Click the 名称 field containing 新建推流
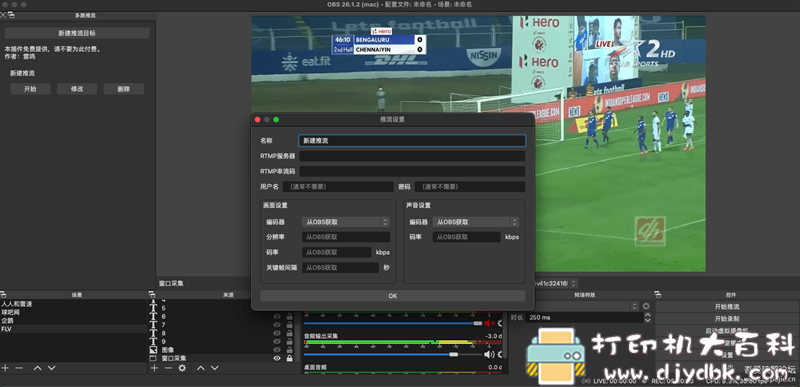This screenshot has width=800, height=387. (412, 141)
